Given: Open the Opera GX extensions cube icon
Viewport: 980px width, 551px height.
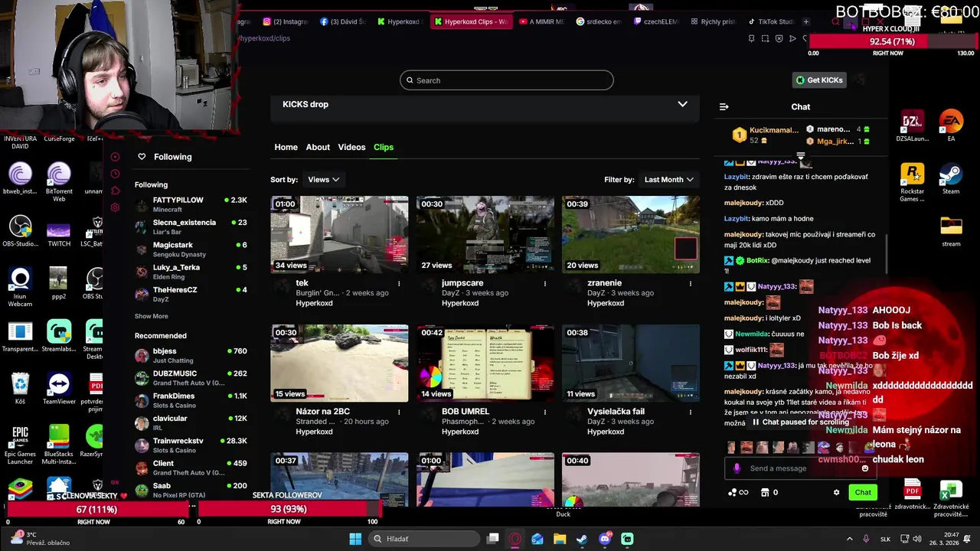Looking at the screenshot, I should point(115,191).
